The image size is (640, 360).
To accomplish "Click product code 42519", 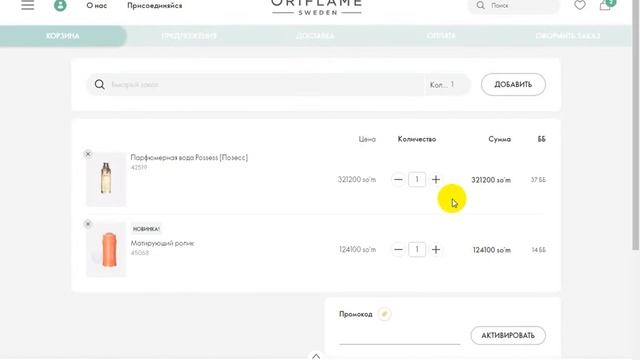I will click(139, 167).
